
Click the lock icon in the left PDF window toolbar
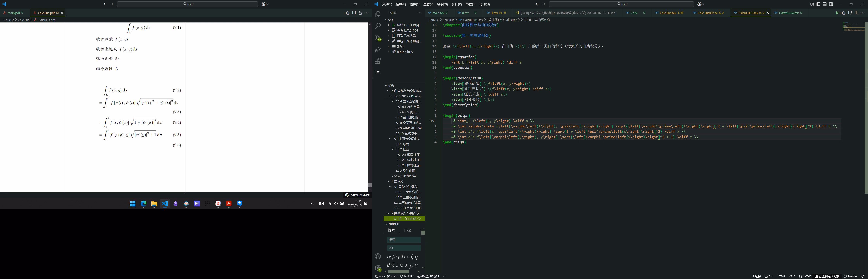[x=360, y=13]
